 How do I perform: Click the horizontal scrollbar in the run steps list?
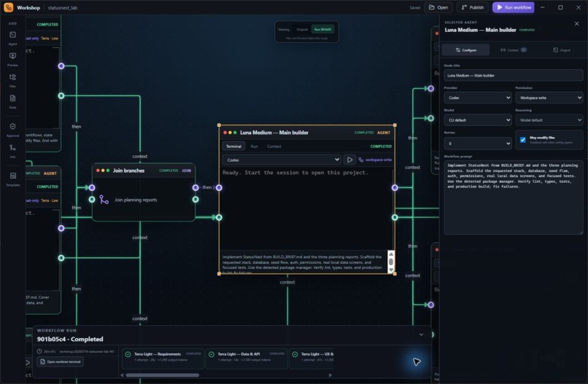click(163, 375)
